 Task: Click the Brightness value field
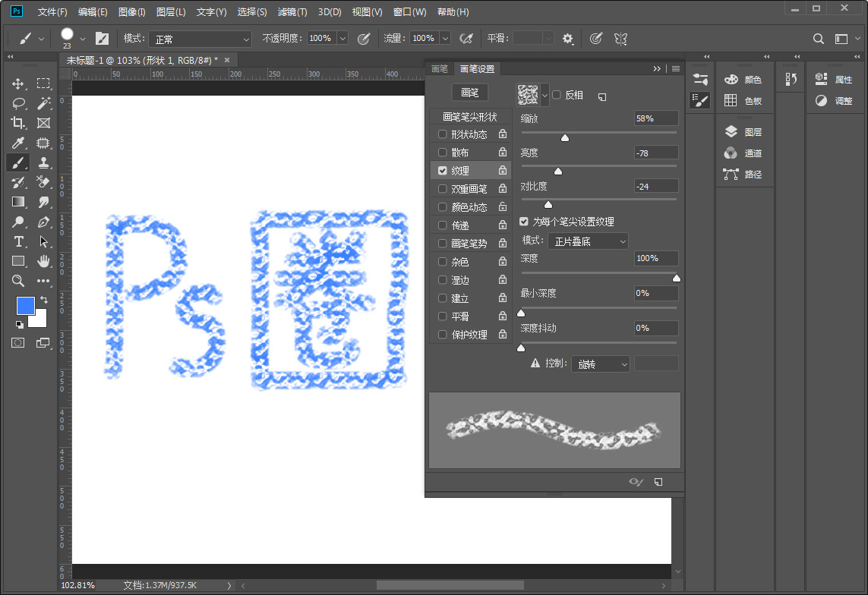(656, 153)
